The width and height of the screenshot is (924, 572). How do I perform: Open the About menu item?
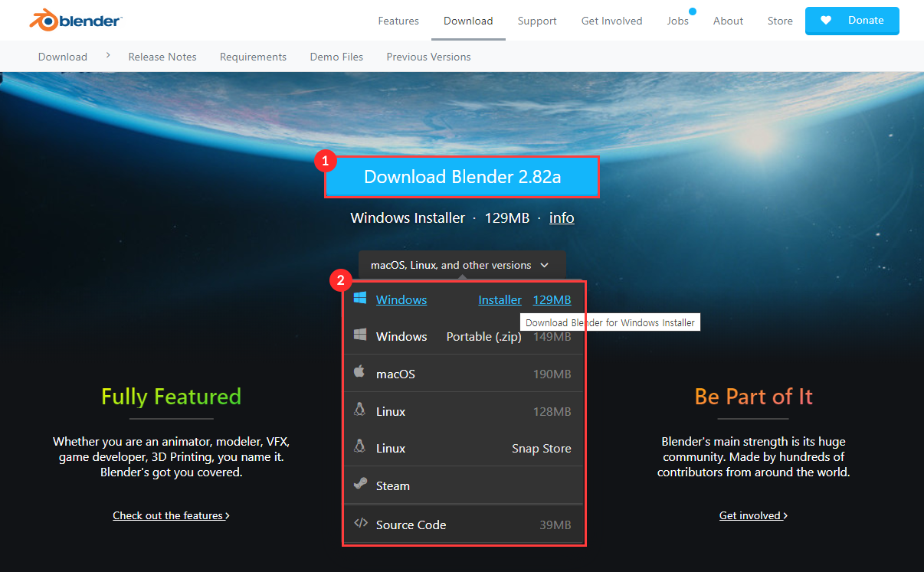728,21
